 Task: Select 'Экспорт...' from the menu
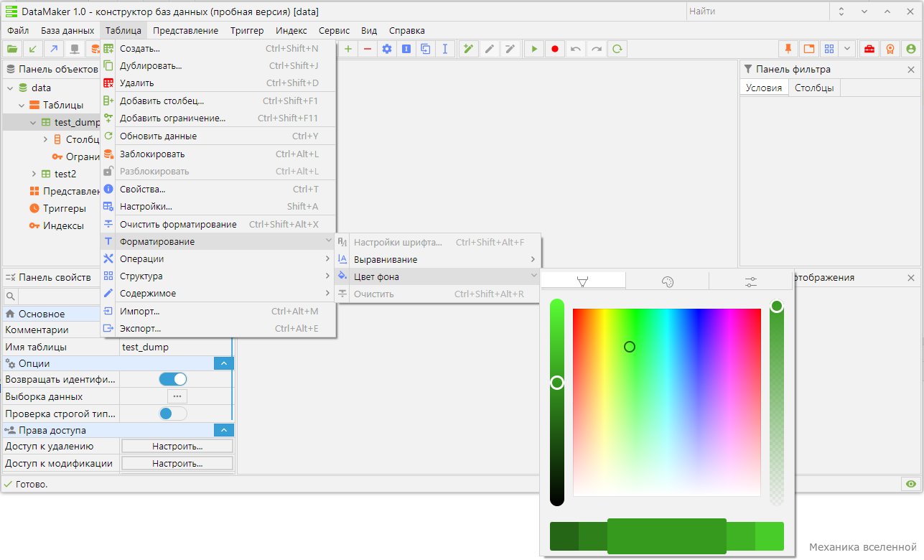(x=218, y=328)
